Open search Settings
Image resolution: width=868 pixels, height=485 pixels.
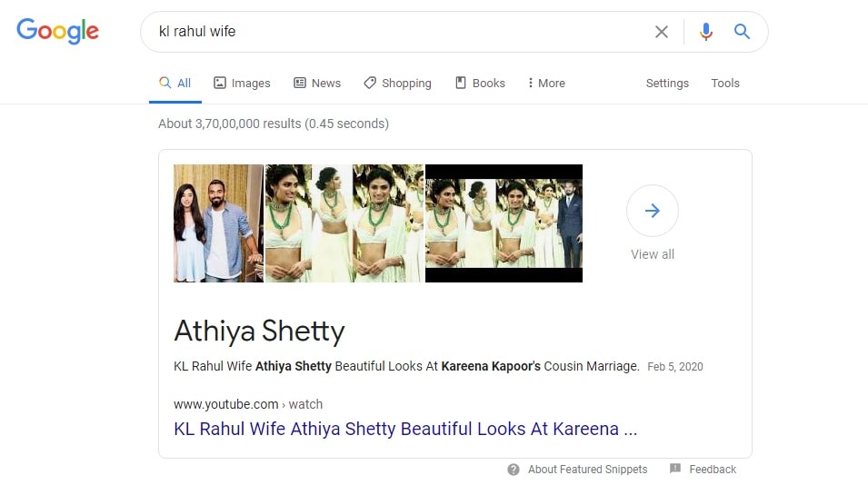667,83
